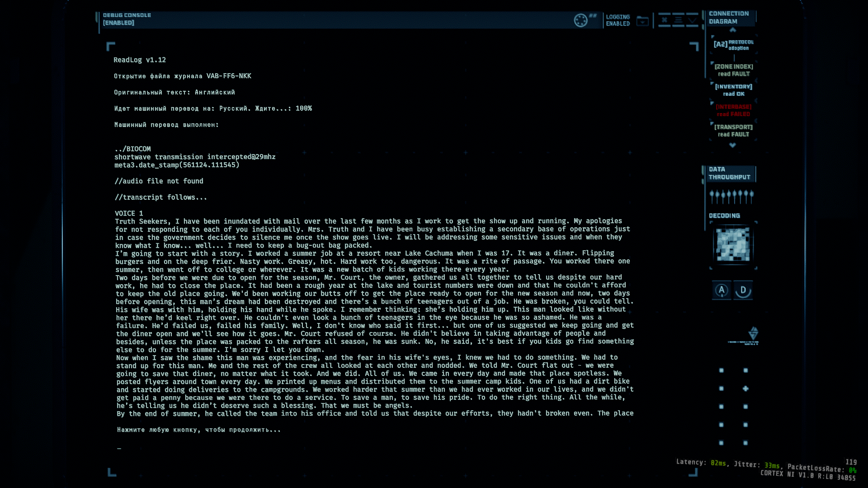This screenshot has width=868, height=488.
Task: Select the Inventory read OK node
Action: 734,90
